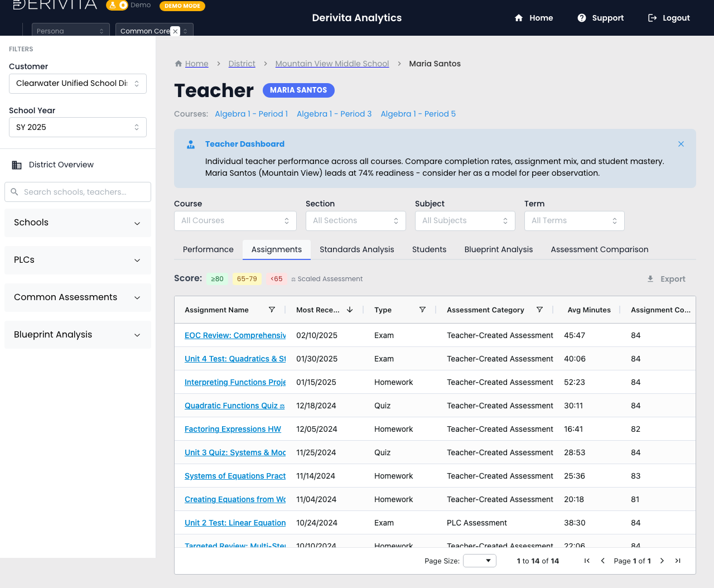Go to the previous page of results

602,561
